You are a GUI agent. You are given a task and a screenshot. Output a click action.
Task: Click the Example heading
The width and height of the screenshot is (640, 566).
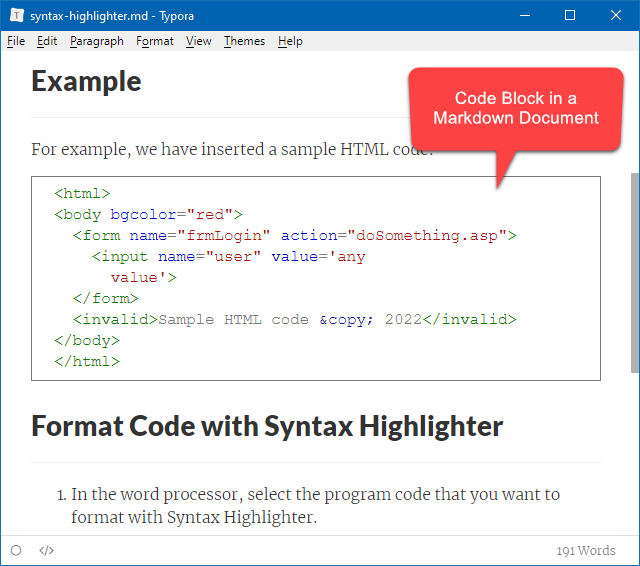point(86,82)
